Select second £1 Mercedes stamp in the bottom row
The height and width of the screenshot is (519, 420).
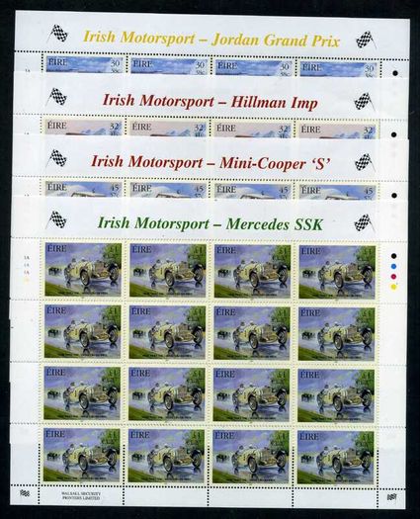pos(166,456)
